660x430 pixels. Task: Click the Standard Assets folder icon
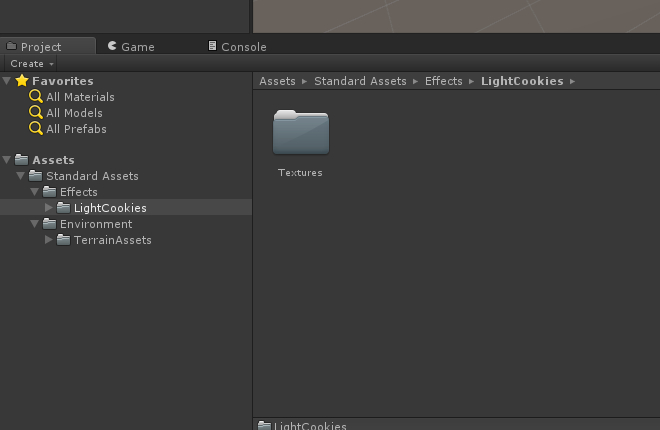pyautogui.click(x=35, y=175)
